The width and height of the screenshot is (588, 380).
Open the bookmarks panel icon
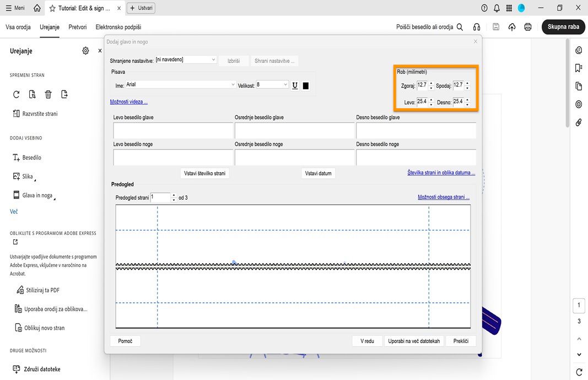pos(579,68)
